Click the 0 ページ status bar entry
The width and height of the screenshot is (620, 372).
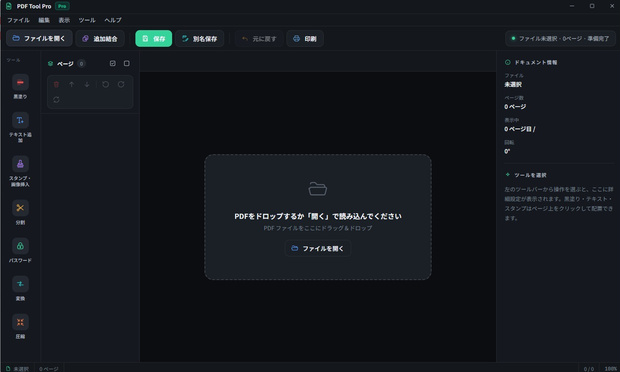pyautogui.click(x=49, y=369)
